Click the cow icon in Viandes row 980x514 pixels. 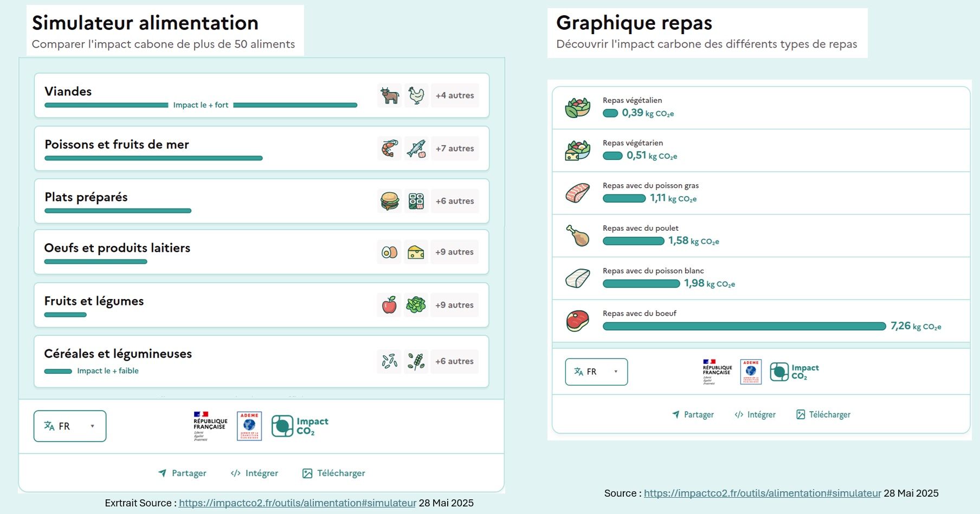click(389, 95)
